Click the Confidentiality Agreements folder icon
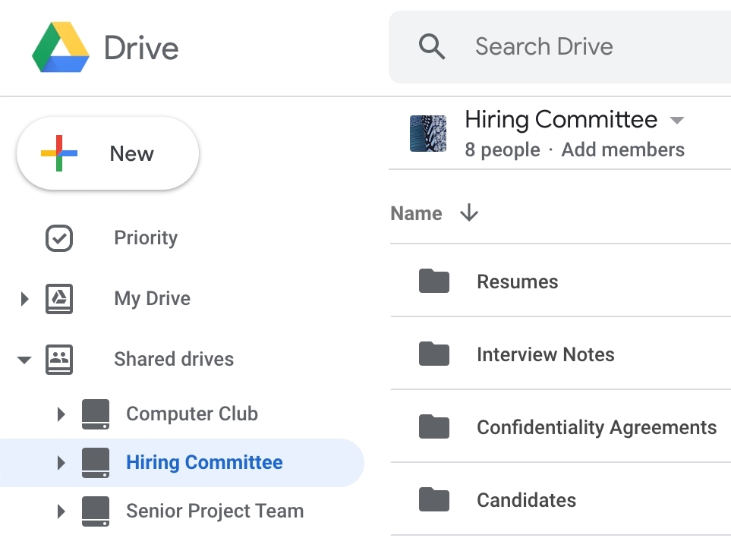This screenshot has width=731, height=560. pyautogui.click(x=433, y=426)
